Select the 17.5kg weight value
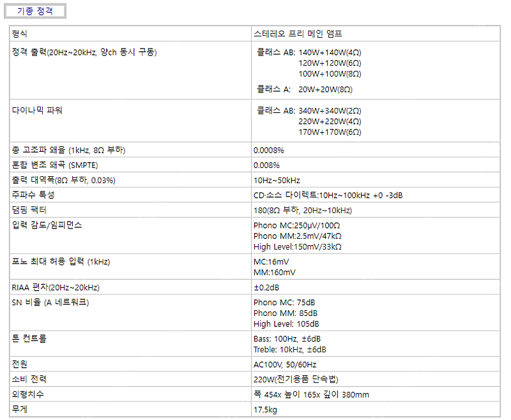The height and width of the screenshot is (420, 511). pos(265,410)
